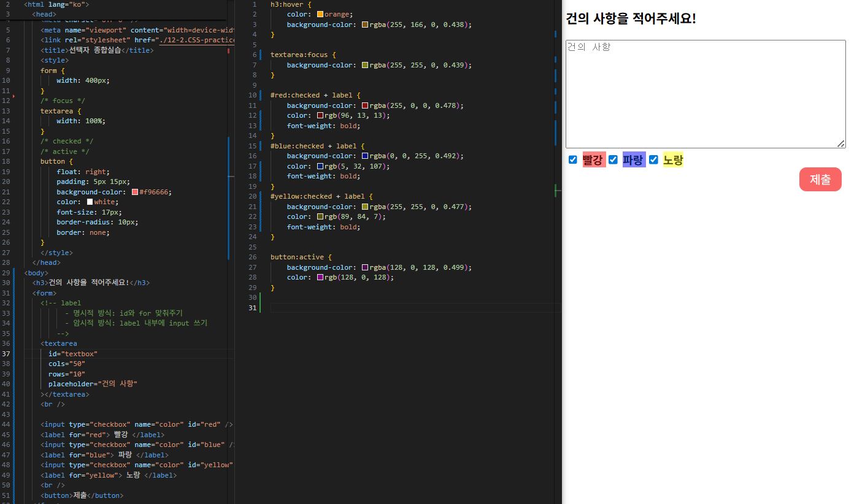
Task: Focus the 건의 사항 textarea
Action: pos(705,94)
